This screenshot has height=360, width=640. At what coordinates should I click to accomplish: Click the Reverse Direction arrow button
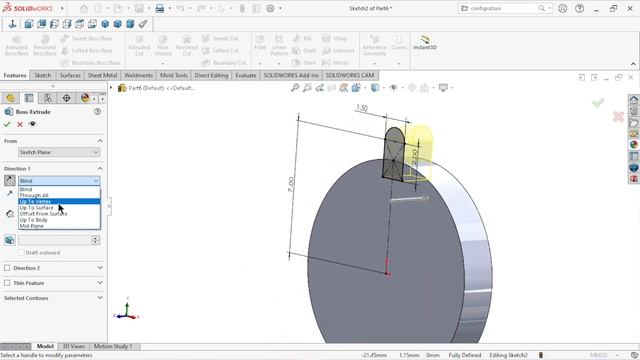pos(10,180)
